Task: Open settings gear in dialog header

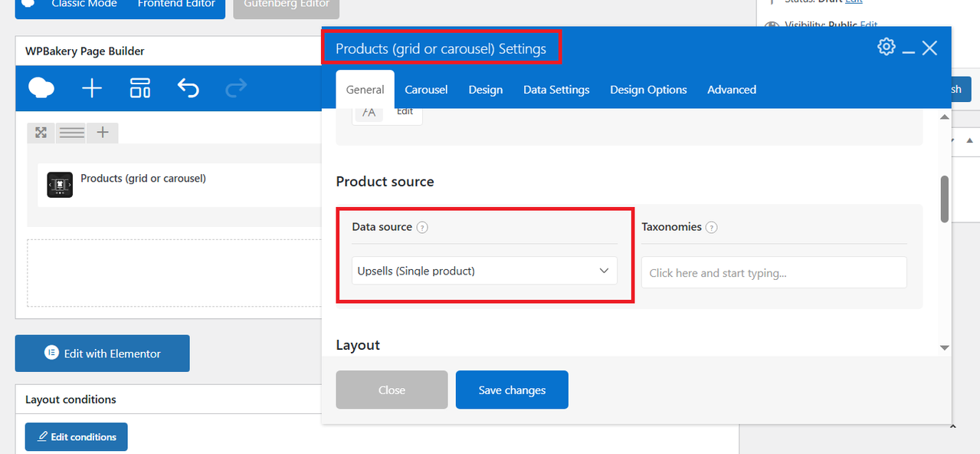Action: [x=886, y=47]
